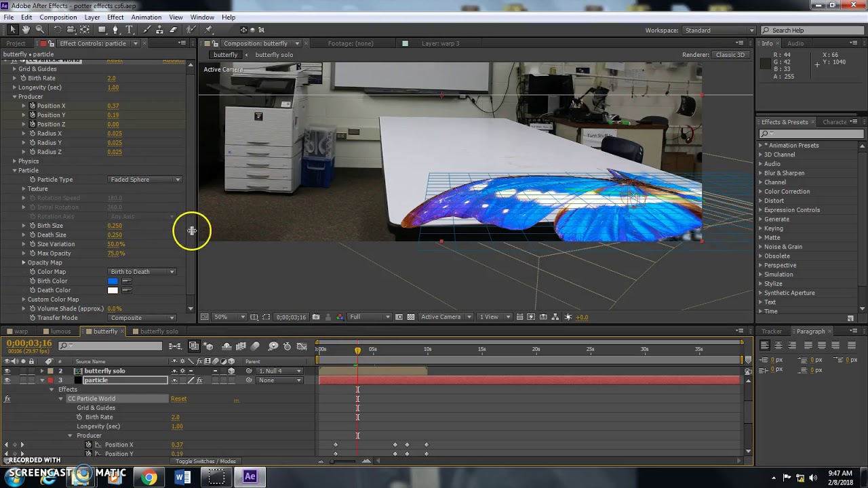Enable motion blur for all layers

(x=255, y=346)
